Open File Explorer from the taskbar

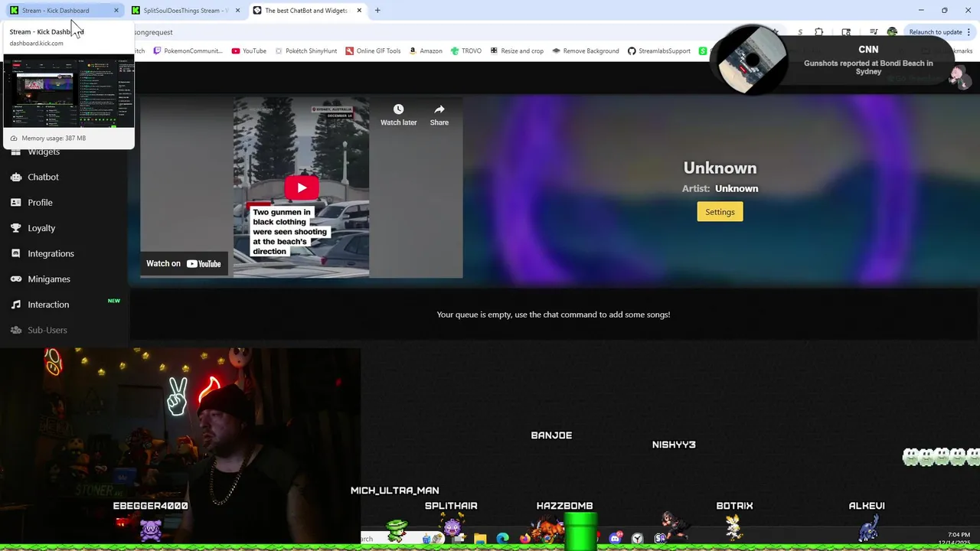coord(480,539)
